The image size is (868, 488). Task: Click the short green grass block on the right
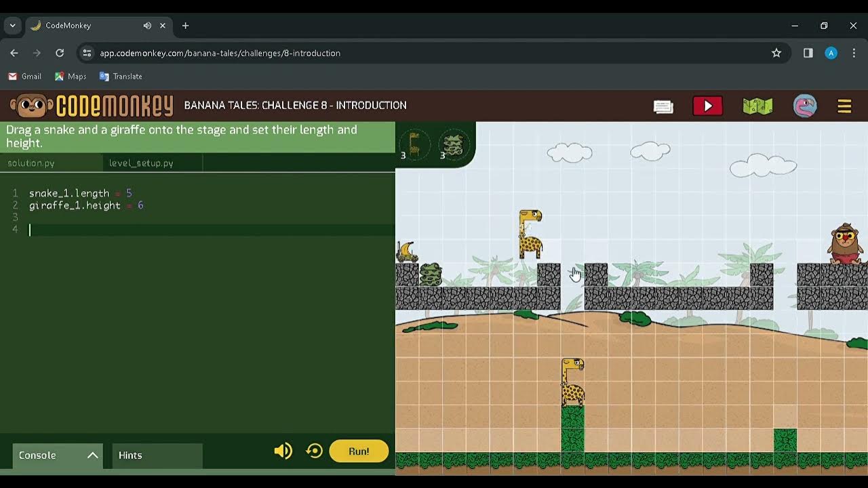pyautogui.click(x=785, y=441)
